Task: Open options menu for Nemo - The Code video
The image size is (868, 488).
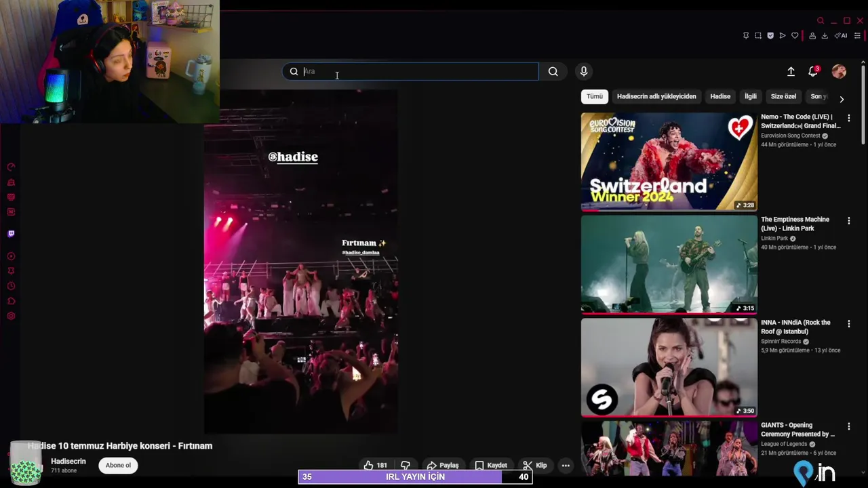Action: 848,118
